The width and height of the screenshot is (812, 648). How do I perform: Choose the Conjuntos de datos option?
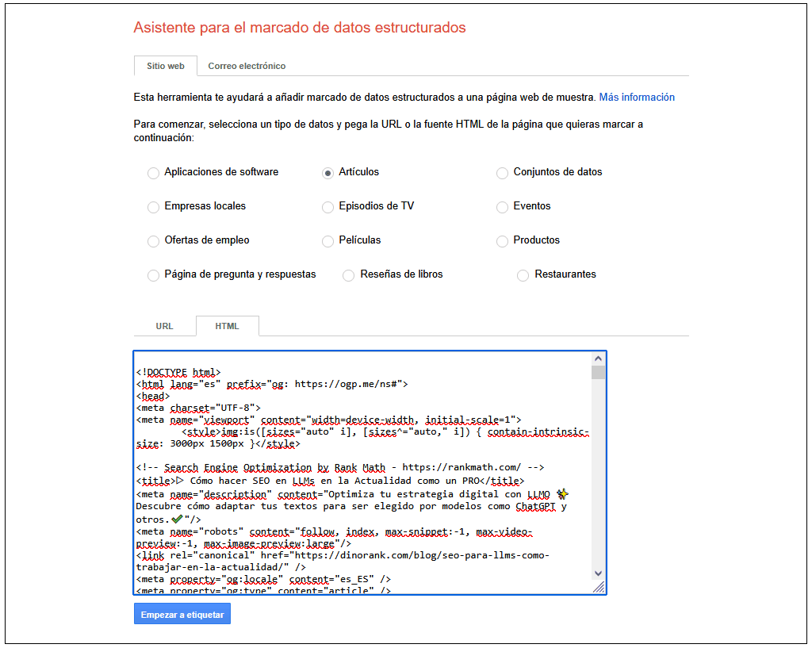point(502,173)
